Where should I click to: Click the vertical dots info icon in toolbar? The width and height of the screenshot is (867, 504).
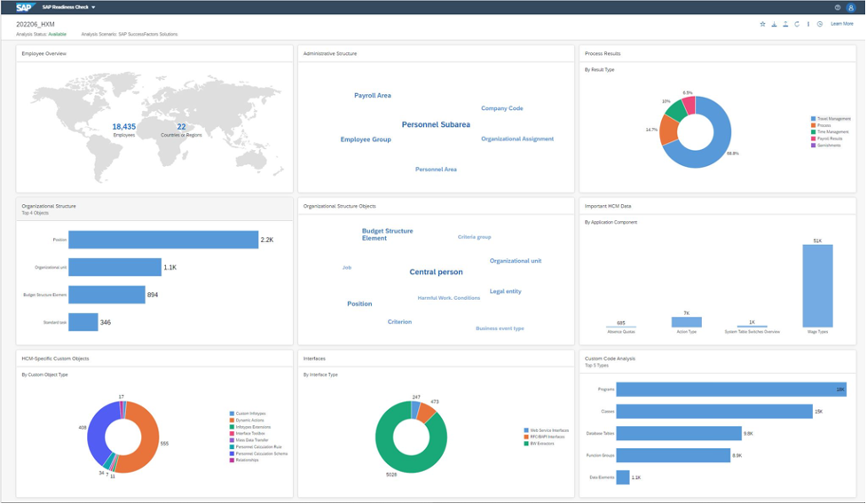[808, 24]
